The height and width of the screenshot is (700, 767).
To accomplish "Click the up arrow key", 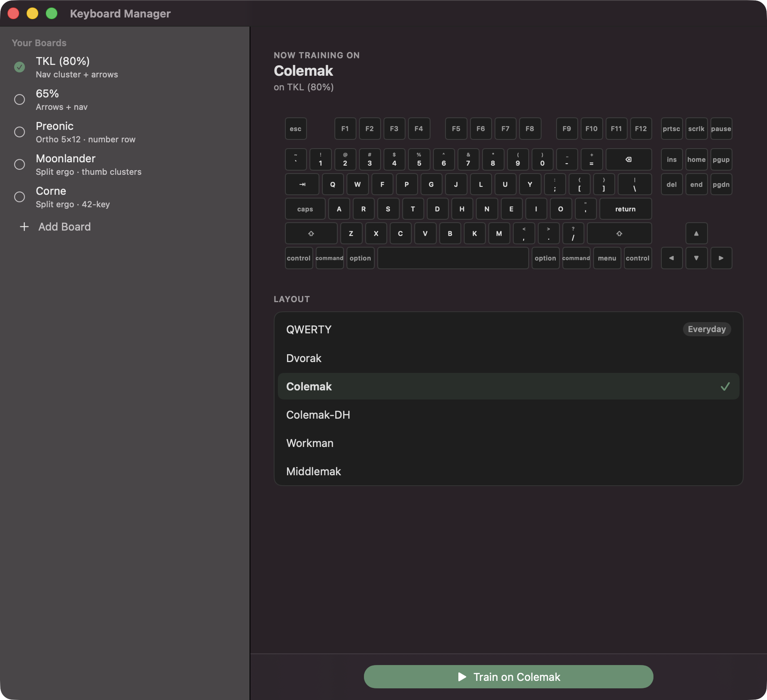I will point(696,233).
